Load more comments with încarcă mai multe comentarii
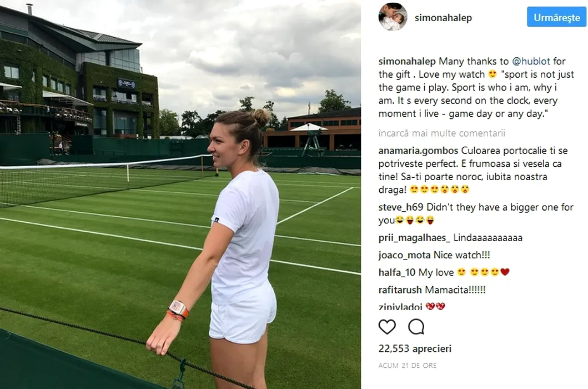This screenshot has height=389, width=588. 442,133
